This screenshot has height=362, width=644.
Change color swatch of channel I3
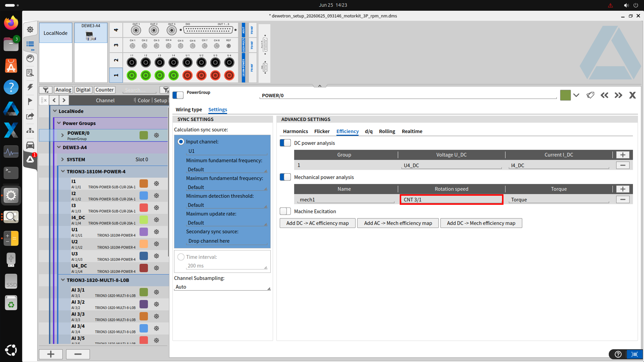(144, 208)
